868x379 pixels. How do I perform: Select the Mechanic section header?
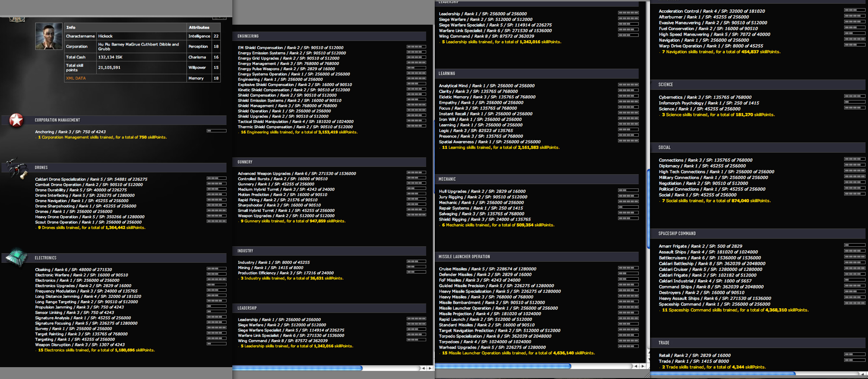coord(537,179)
